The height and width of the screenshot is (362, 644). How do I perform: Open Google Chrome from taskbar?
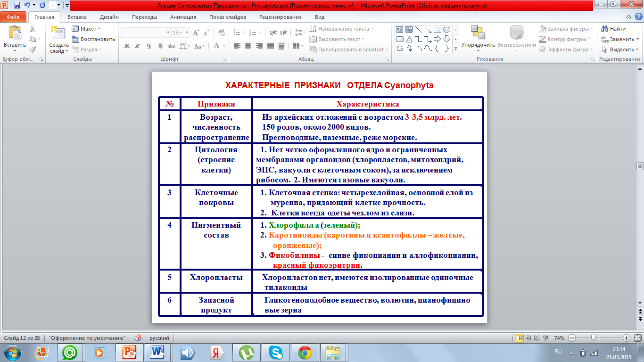click(x=305, y=352)
